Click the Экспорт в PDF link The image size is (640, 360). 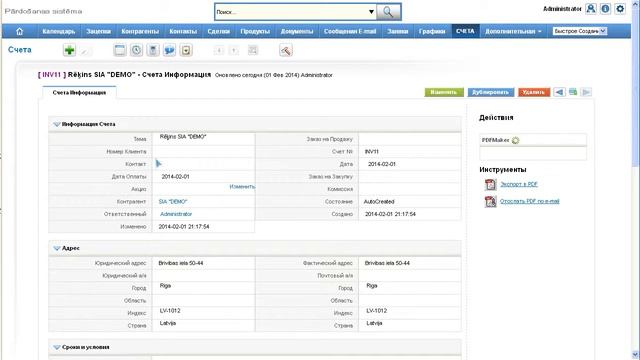tap(519, 184)
